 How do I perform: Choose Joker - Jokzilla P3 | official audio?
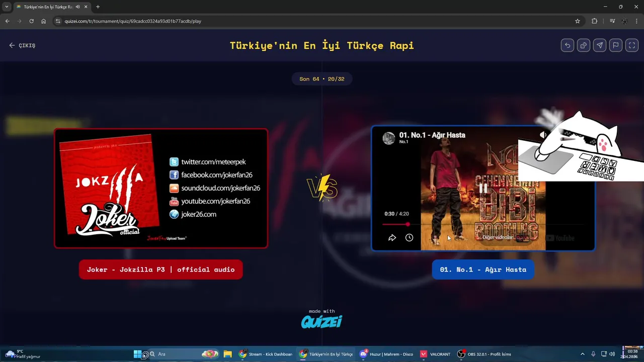pos(160,269)
